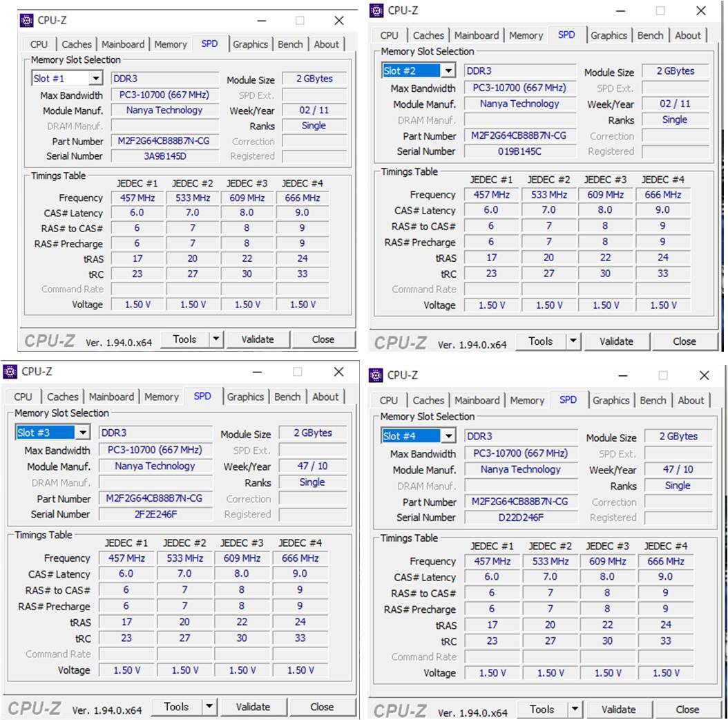Image resolution: width=728 pixels, height=720 pixels.
Task: Click Close button in Slot #4 window
Action: click(687, 709)
